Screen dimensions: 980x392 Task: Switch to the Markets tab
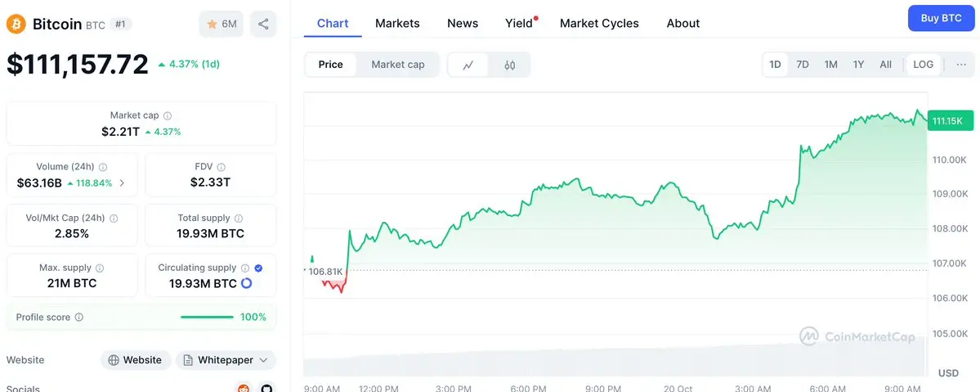[x=397, y=23]
